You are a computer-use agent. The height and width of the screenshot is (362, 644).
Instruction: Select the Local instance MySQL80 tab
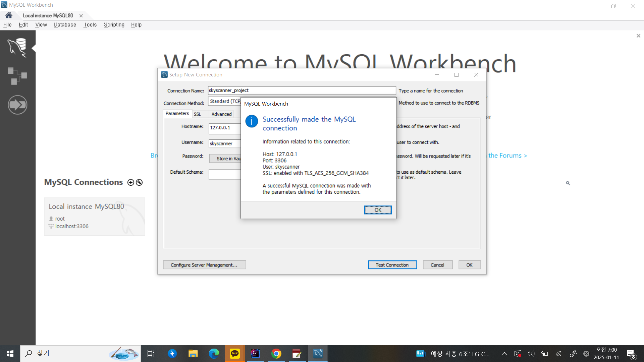point(48,15)
